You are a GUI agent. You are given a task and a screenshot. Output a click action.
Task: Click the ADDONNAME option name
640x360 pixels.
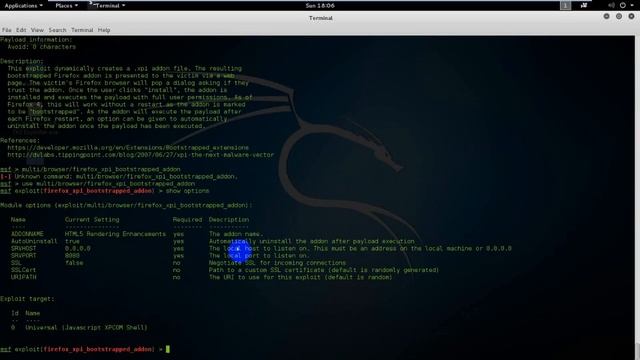[x=27, y=234]
